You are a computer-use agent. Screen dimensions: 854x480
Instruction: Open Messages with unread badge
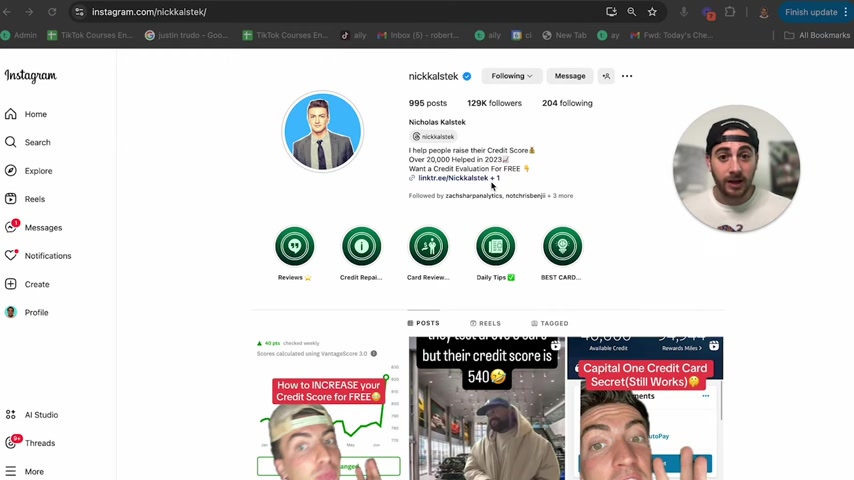33,227
